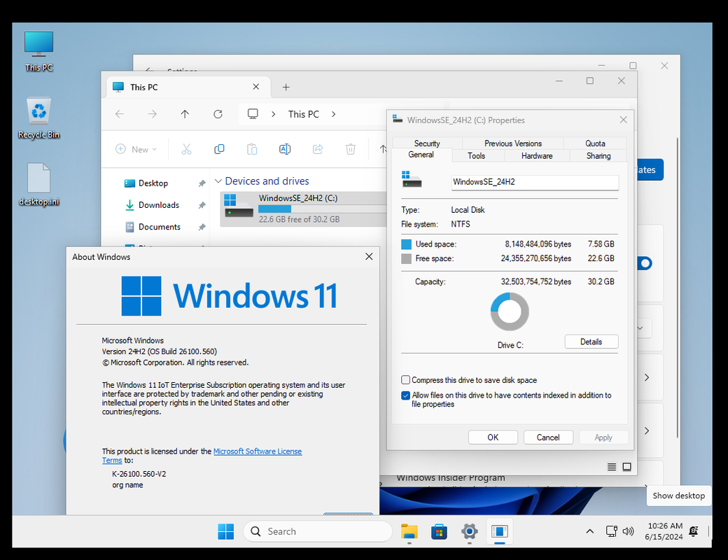Screen dimensions: 728x560
Task: Open the Previous Versions tab
Action: [x=513, y=143]
